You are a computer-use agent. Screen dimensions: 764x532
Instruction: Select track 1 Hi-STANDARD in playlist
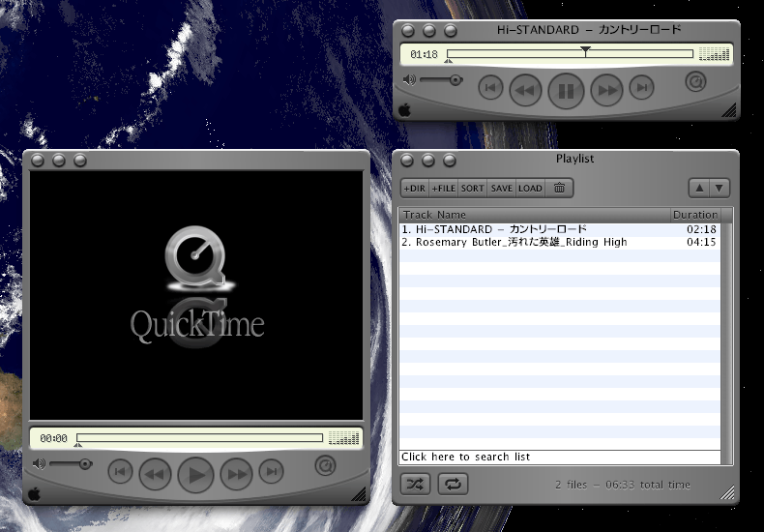[559, 229]
